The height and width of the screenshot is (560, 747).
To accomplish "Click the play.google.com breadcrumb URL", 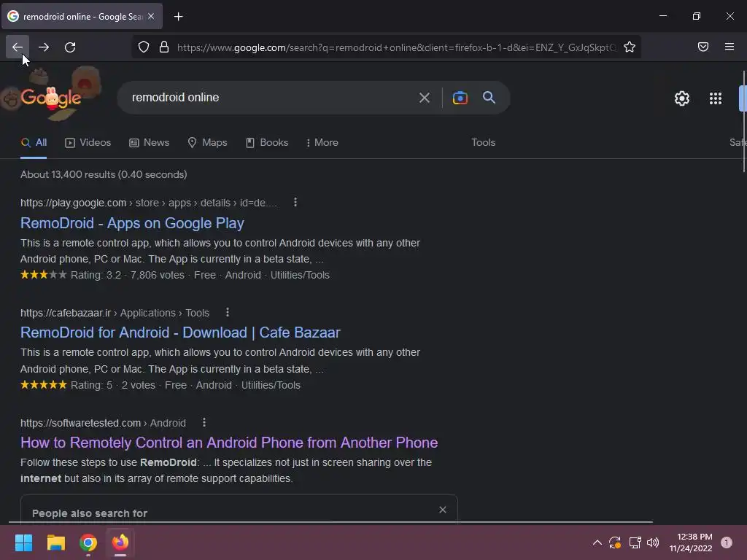I will pyautogui.click(x=149, y=203).
